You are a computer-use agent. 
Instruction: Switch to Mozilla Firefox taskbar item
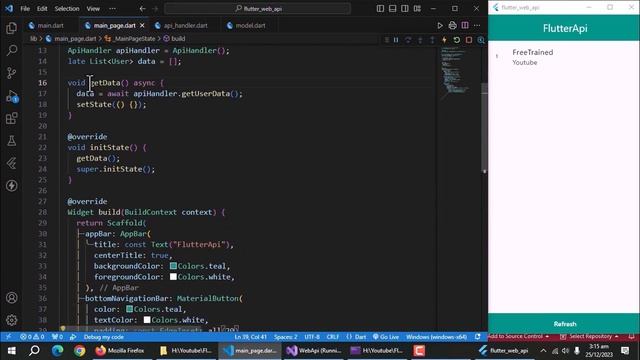point(120,351)
